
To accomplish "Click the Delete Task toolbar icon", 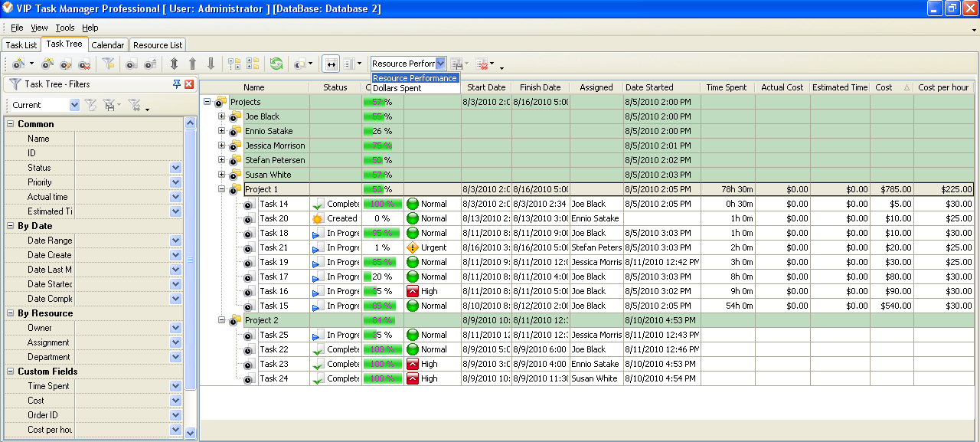I will (x=85, y=64).
